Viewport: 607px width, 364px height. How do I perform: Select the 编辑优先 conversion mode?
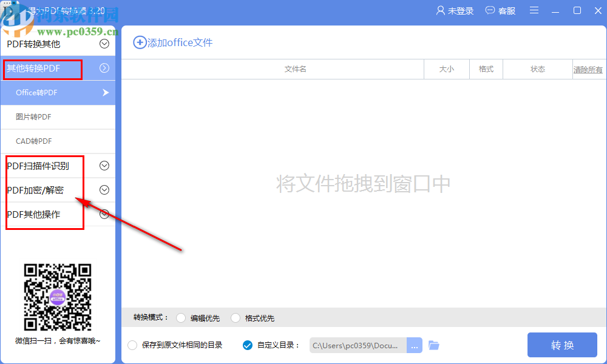point(181,317)
